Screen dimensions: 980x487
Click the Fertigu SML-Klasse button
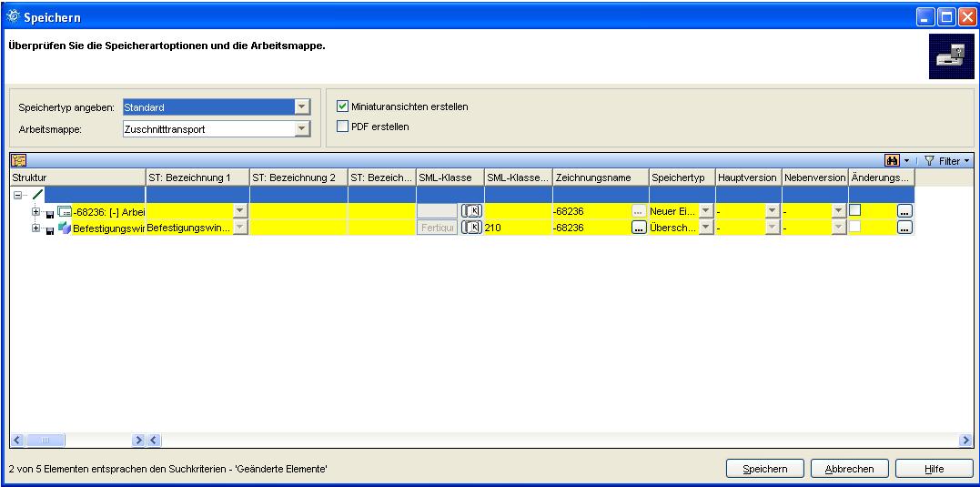[x=438, y=228]
